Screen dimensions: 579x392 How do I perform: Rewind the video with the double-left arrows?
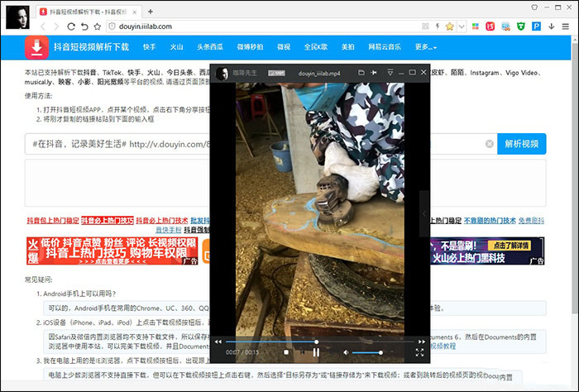218,342
